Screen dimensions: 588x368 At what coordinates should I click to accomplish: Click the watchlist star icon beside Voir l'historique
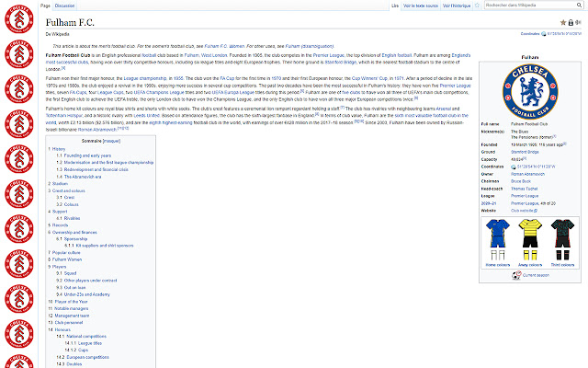click(x=477, y=6)
